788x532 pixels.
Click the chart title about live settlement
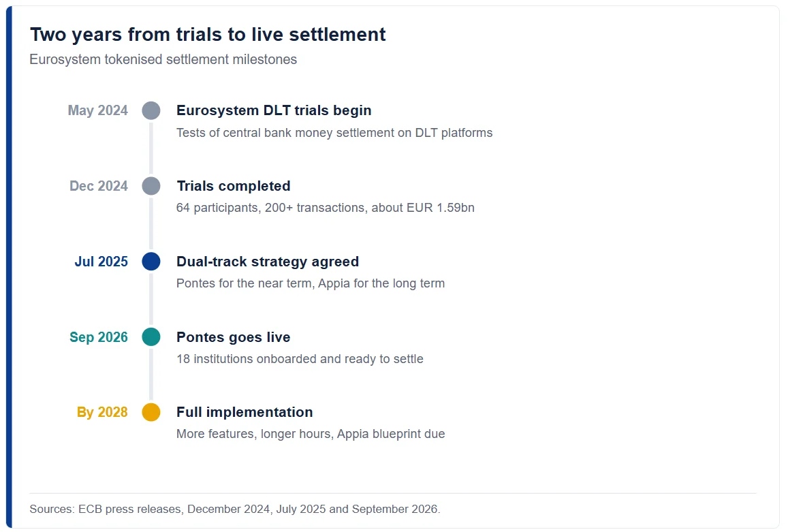[x=208, y=35]
